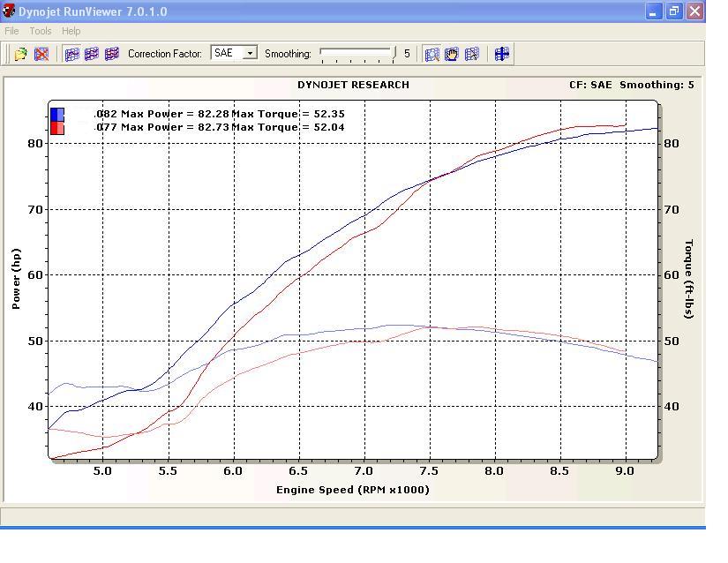Click the 'CF: SAE Smoothing: 5' header text
This screenshot has height=563, width=728.
[x=632, y=85]
